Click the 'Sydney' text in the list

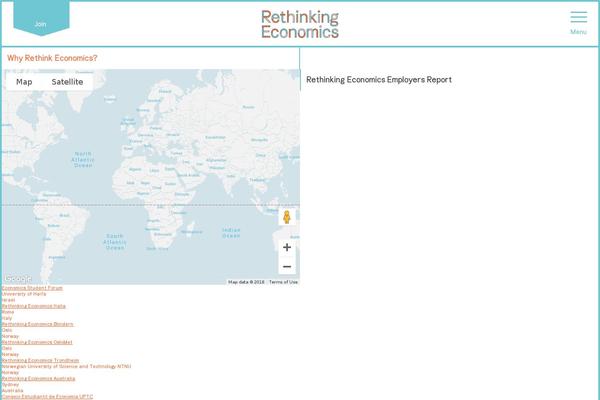coord(10,384)
